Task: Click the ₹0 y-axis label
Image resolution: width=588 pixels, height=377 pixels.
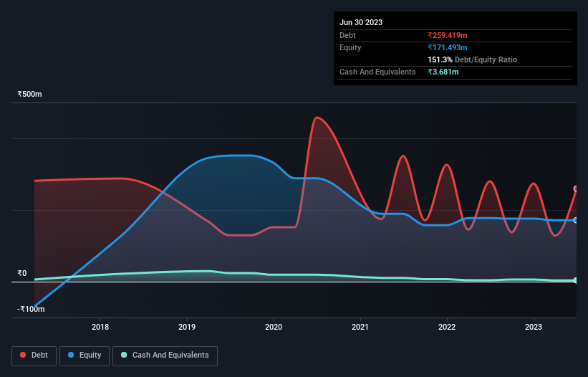Action: pyautogui.click(x=22, y=274)
